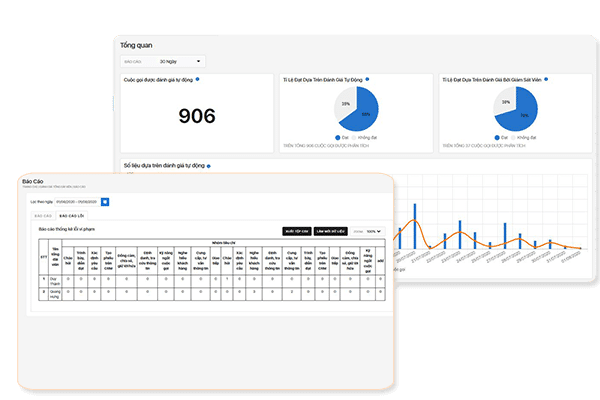The width and height of the screenshot is (600, 400).
Task: Click the 'Tổng quan' page heading
Action: pyautogui.click(x=136, y=45)
